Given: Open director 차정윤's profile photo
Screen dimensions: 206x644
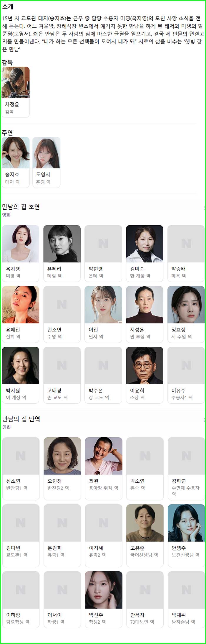Looking at the screenshot, I should click(x=16, y=82).
